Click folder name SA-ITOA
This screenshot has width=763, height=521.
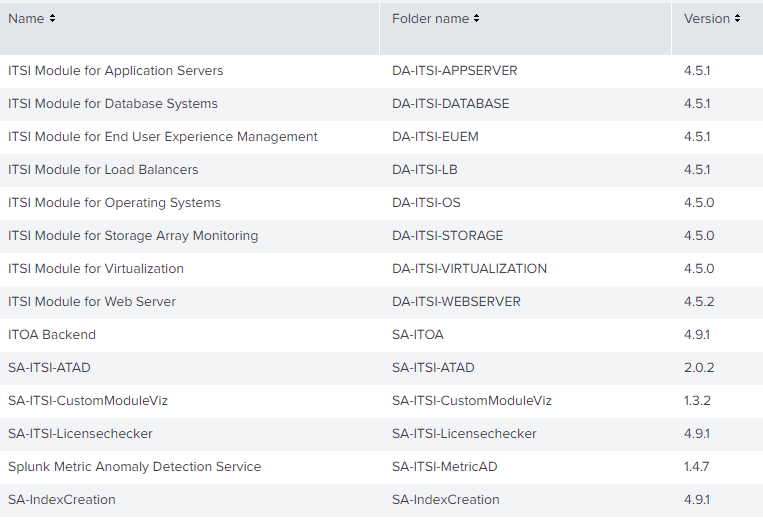tap(418, 335)
